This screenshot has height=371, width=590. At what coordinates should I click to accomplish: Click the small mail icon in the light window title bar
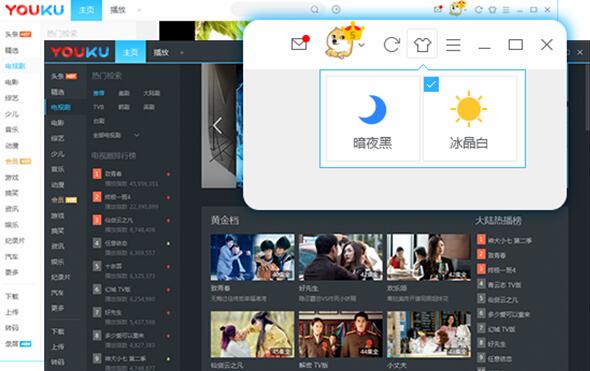(438, 9)
